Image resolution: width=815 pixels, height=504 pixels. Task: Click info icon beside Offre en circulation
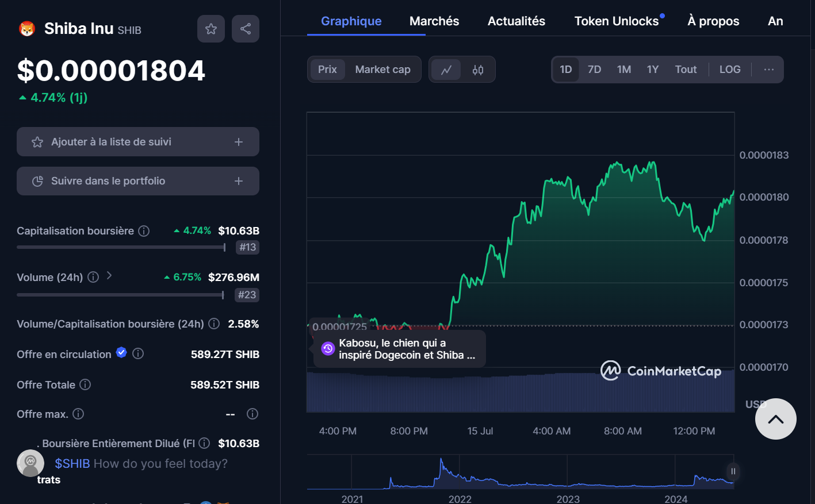138,353
